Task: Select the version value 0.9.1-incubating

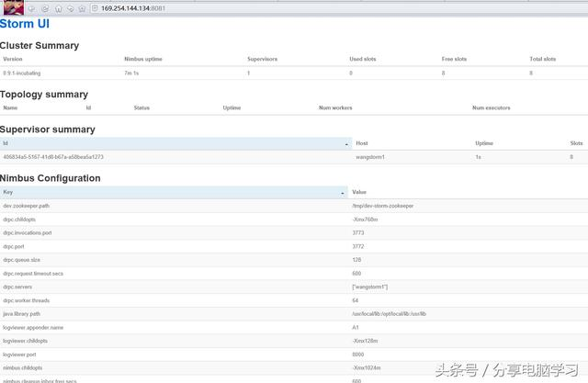Action: tap(22, 73)
